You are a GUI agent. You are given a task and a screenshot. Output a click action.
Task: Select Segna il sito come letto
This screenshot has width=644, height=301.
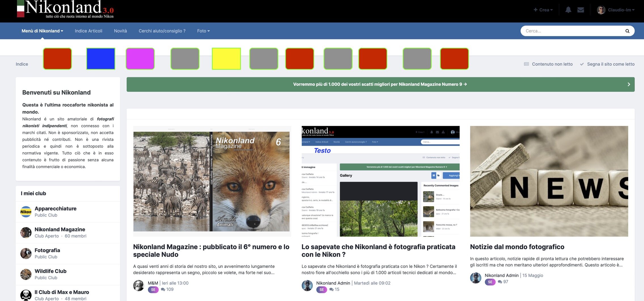[x=611, y=64]
